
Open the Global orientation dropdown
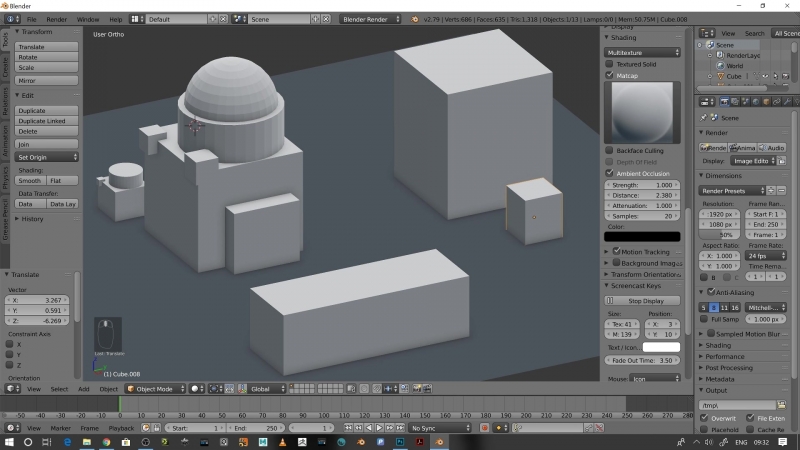point(267,389)
